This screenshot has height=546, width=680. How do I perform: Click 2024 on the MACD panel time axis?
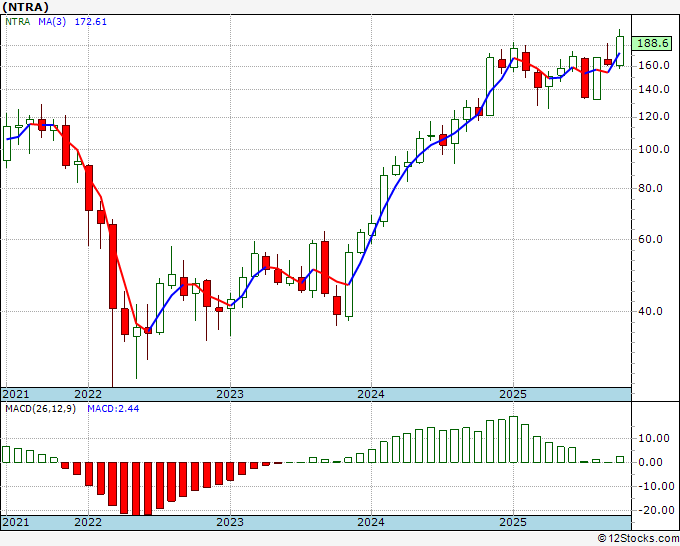(371, 522)
